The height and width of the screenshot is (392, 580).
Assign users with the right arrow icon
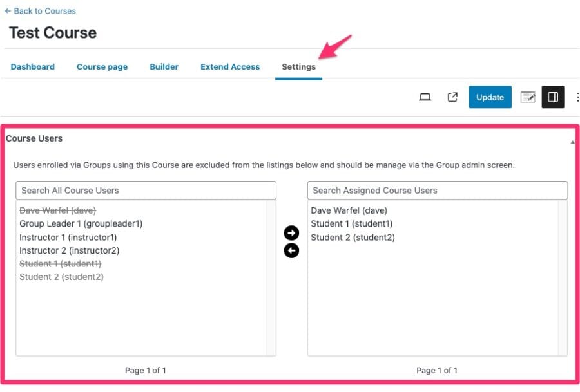(291, 233)
